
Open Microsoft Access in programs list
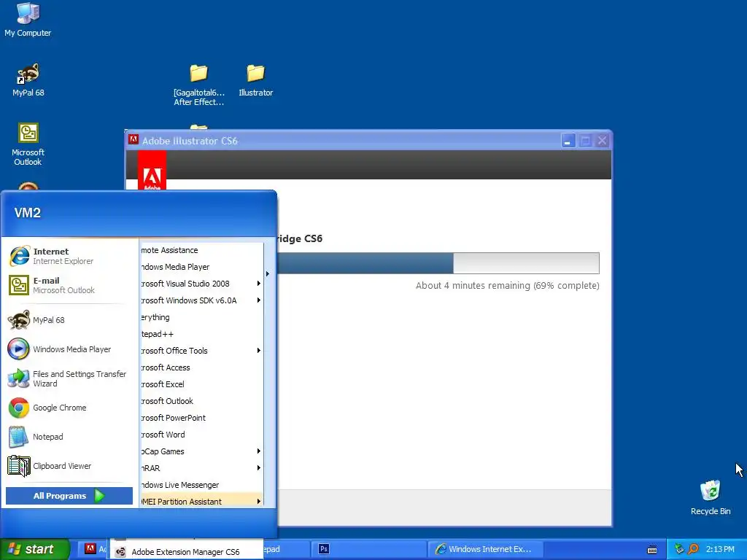tap(201, 367)
